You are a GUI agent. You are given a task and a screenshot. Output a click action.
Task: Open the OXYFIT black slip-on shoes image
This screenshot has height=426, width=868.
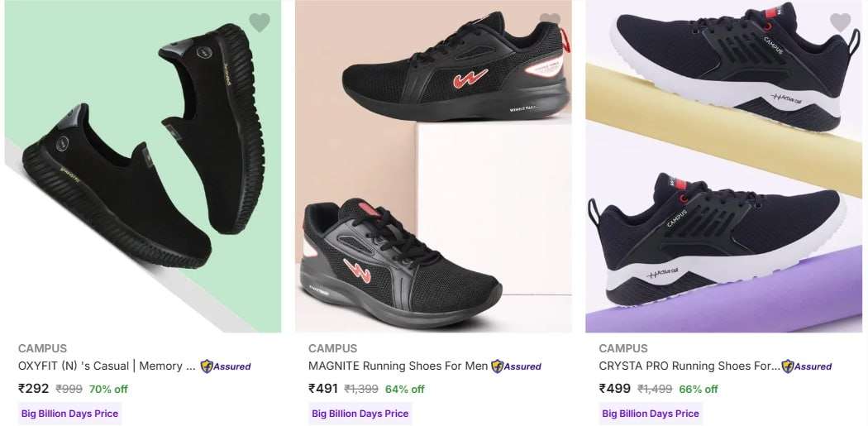[x=143, y=166]
